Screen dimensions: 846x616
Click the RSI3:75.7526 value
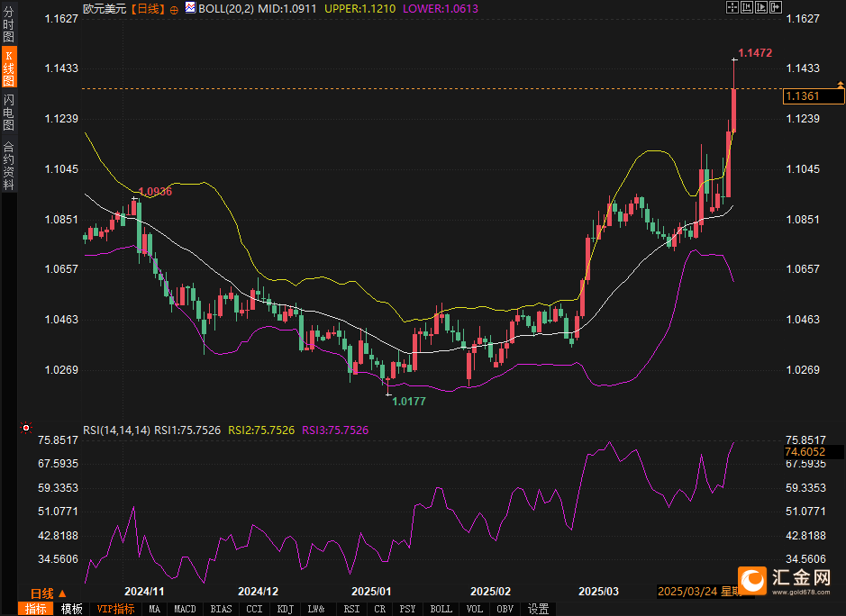[335, 430]
